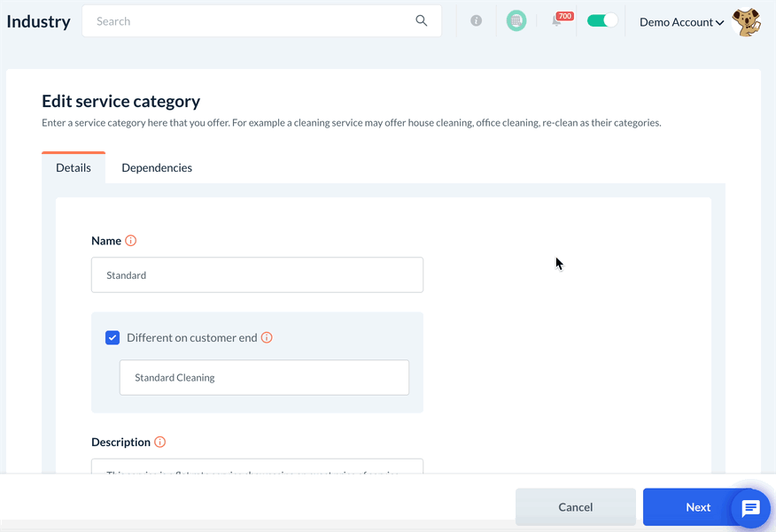The height and width of the screenshot is (532, 776).
Task: Click the Description info icon
Action: [160, 442]
